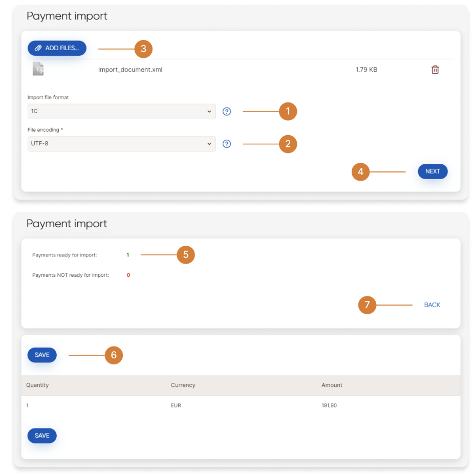The height and width of the screenshot is (476, 475).
Task: Open the Import file format dropdown
Action: (x=121, y=112)
